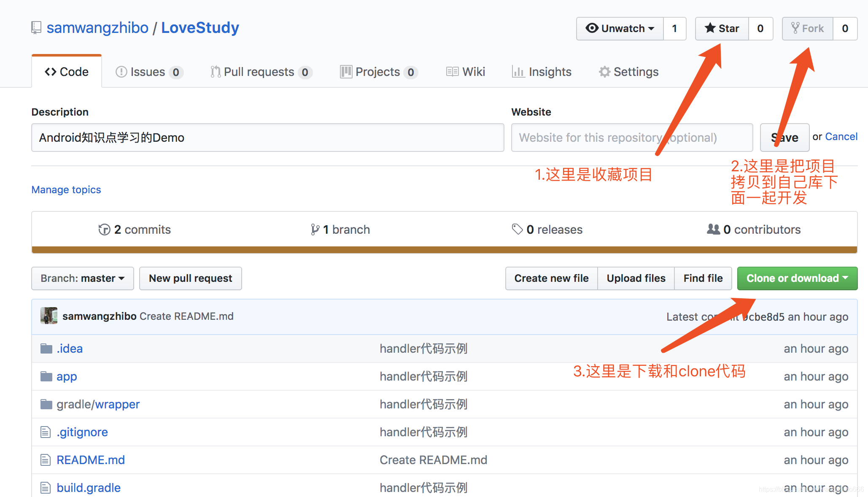This screenshot has height=497, width=868.
Task: Click the Insights graph icon
Action: [x=518, y=72]
